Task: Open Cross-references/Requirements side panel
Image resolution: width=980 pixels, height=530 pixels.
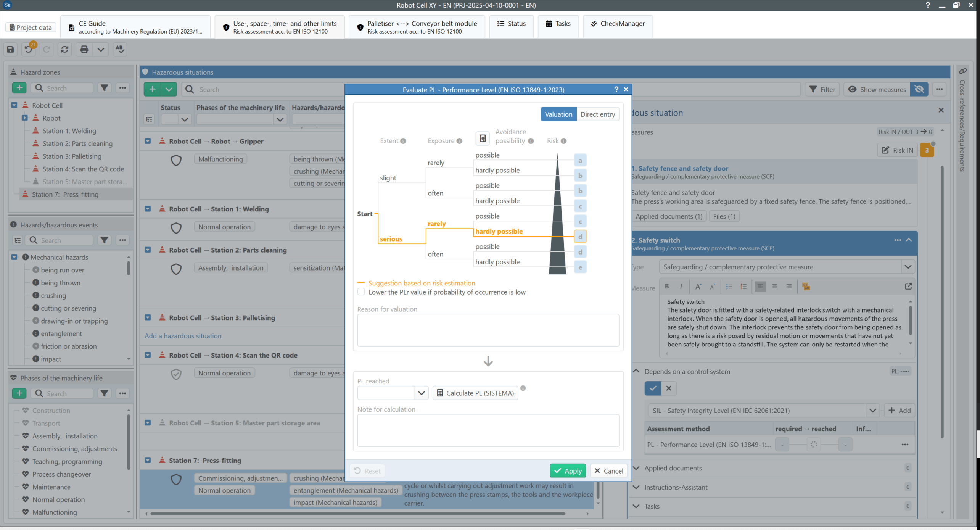Action: point(962,120)
